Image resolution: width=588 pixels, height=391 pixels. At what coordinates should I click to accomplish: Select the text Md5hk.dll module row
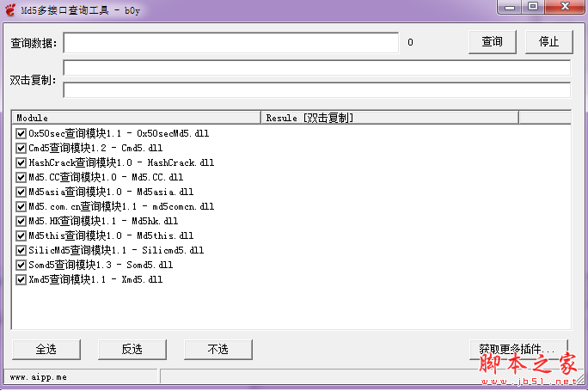[x=103, y=221]
